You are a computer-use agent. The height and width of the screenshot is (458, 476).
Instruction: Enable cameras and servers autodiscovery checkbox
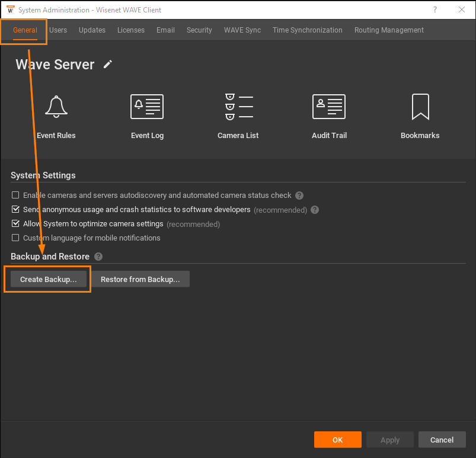click(x=15, y=195)
